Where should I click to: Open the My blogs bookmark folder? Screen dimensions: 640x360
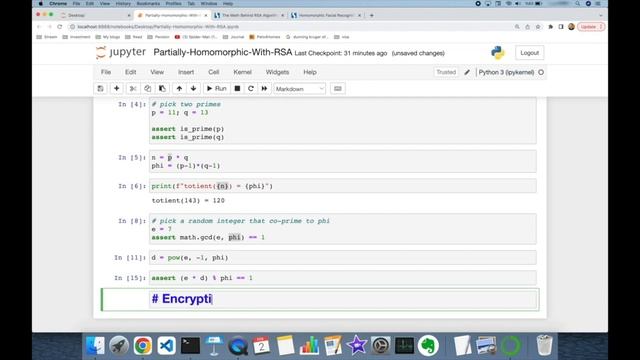point(108,37)
